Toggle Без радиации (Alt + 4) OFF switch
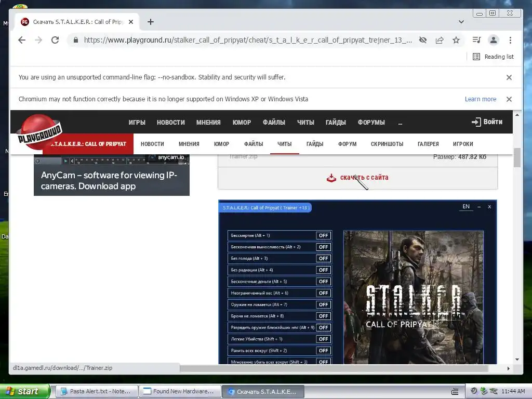 point(323,270)
